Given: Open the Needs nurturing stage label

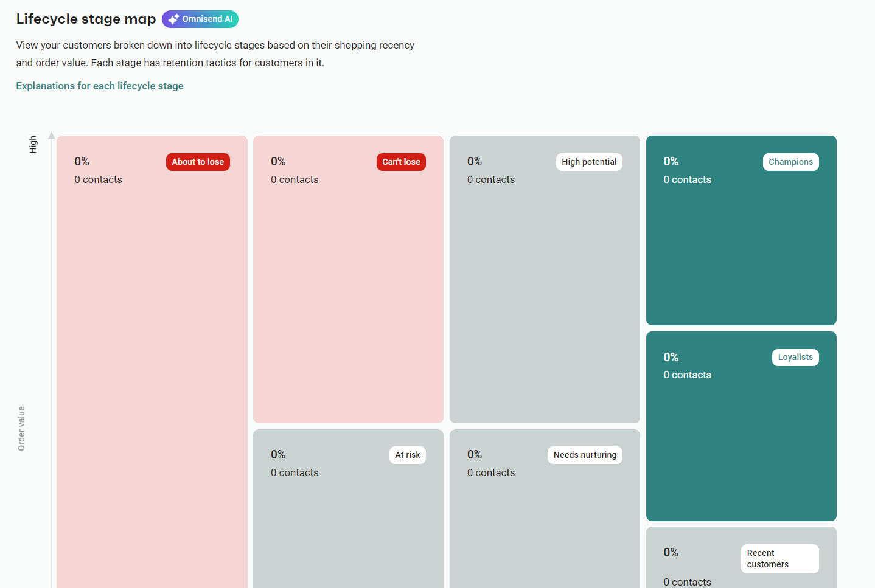Looking at the screenshot, I should 585,454.
